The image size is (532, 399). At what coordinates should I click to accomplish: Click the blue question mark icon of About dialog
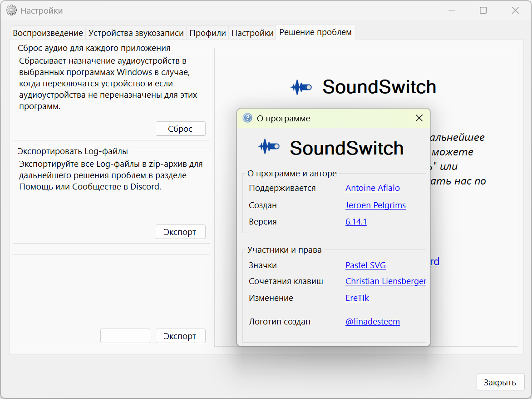pyautogui.click(x=247, y=118)
